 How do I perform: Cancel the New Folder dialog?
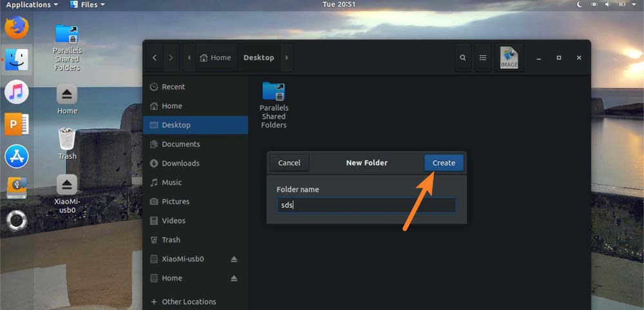click(289, 163)
